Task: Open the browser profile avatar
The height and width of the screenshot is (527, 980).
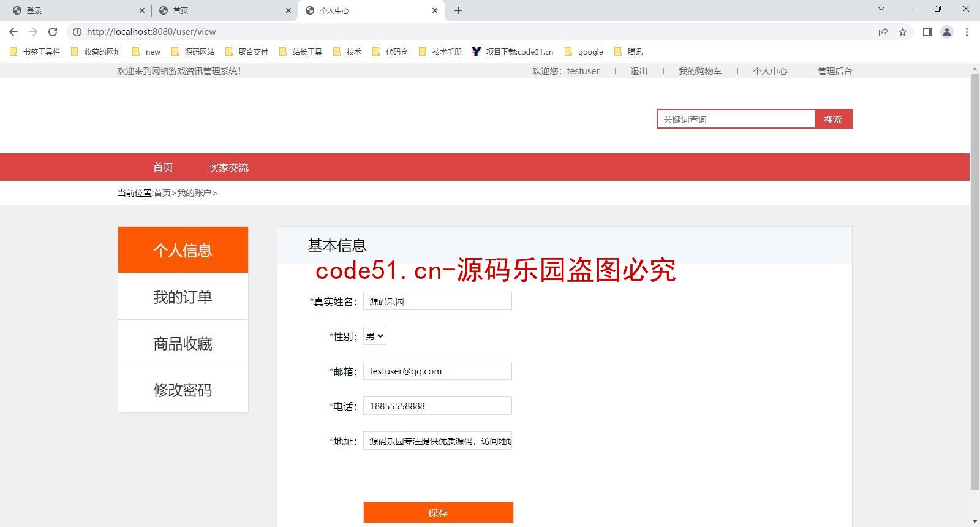Action: pyautogui.click(x=947, y=32)
